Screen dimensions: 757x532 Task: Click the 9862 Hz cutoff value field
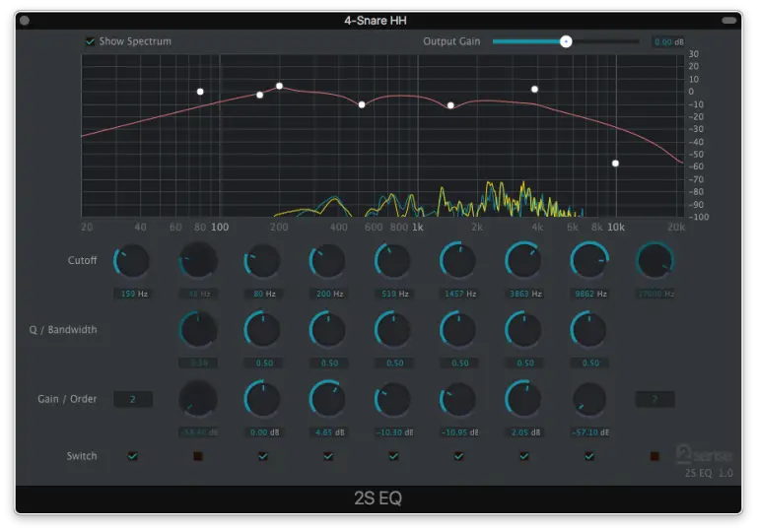coord(590,294)
